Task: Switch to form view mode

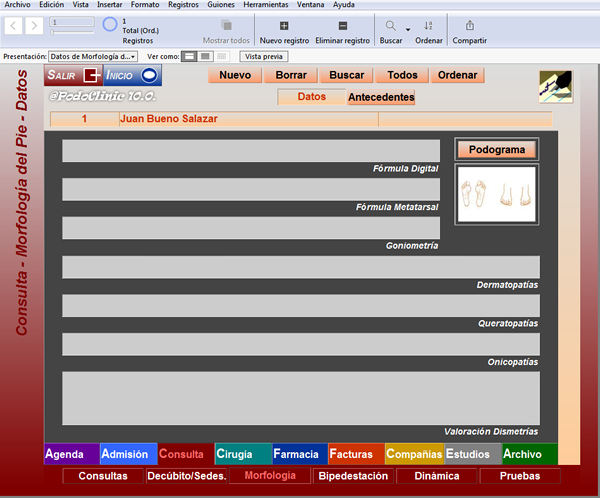Action: (189, 57)
